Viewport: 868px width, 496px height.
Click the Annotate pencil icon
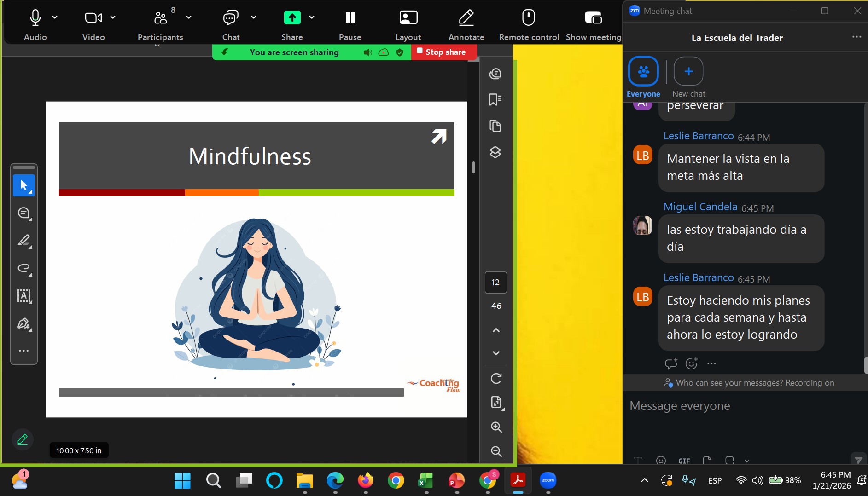tap(466, 18)
